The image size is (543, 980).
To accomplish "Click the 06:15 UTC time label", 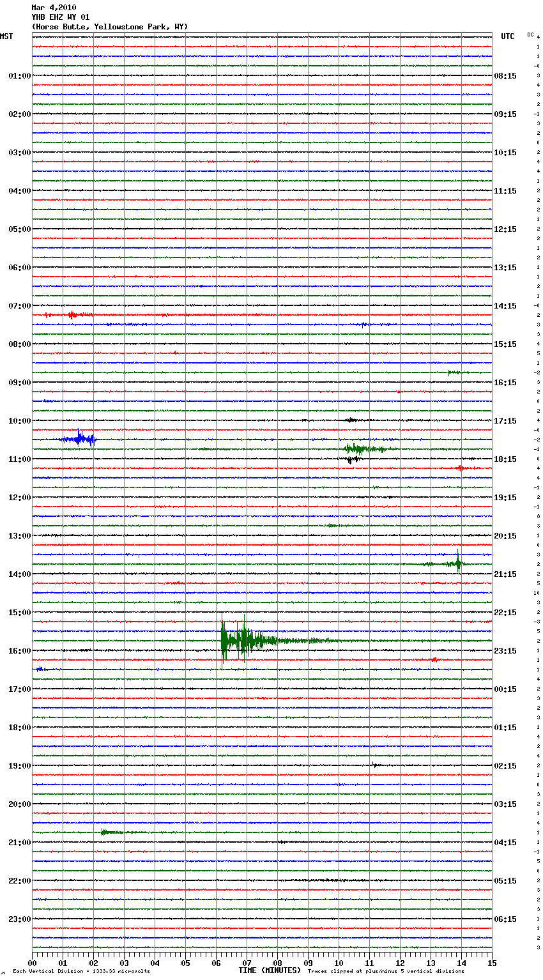I will pos(505,919).
